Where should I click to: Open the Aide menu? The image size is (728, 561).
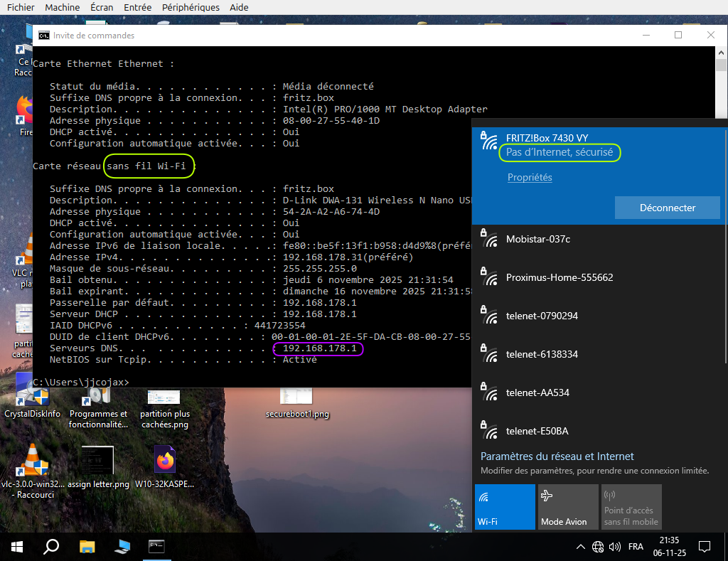click(239, 7)
